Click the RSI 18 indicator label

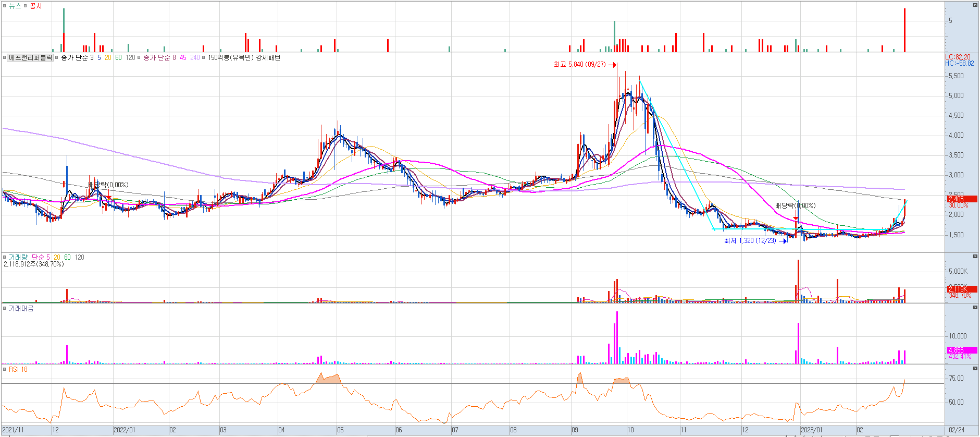point(18,369)
